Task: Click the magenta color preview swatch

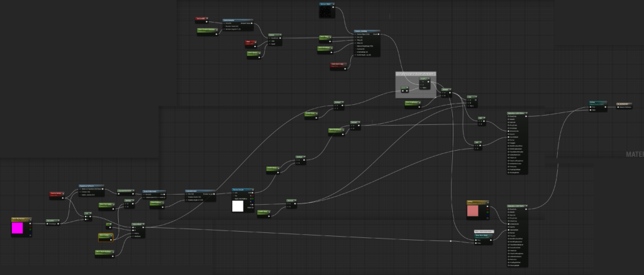Action: pos(17,228)
